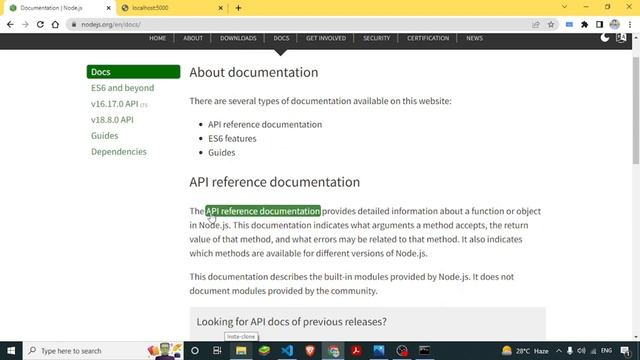Viewport: 640px width, 360px height.
Task: Open the v18.8.0 API sidebar link
Action: click(112, 120)
